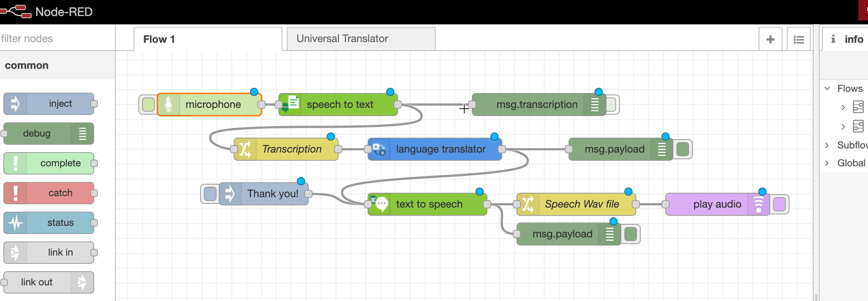Screen dimensions: 868x301
Task: Click the text to speech output port
Action: point(487,204)
